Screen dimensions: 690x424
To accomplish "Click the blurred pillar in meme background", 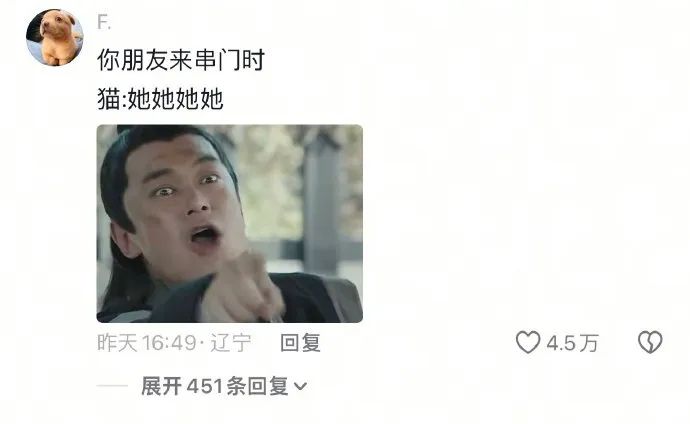I will click(323, 205).
